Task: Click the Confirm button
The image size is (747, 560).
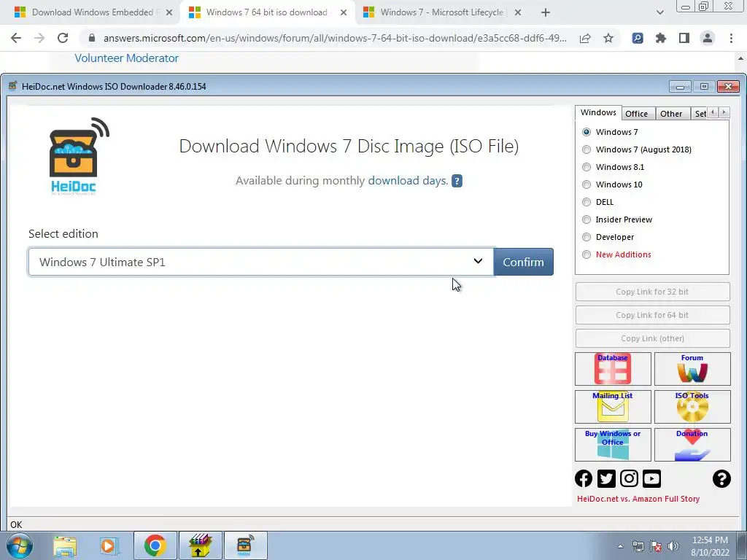Action: point(524,262)
